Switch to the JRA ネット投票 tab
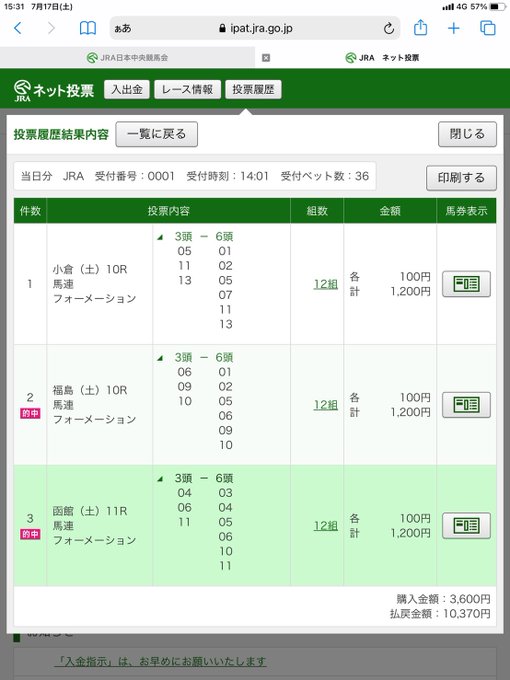 click(x=382, y=58)
